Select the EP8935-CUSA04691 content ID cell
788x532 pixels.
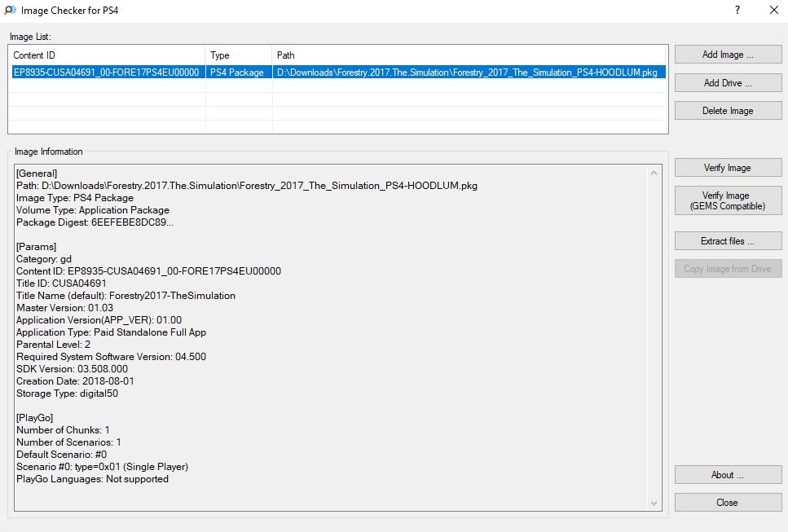coord(107,73)
